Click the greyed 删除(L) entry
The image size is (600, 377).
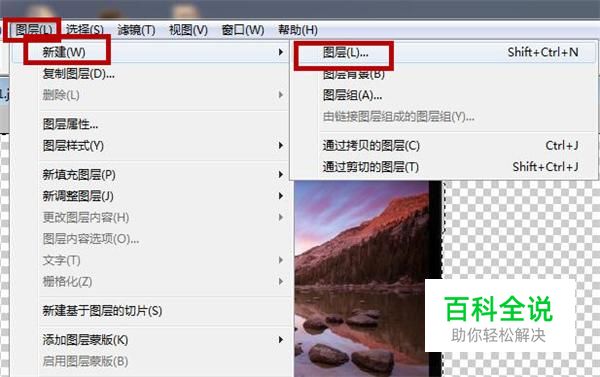point(61,95)
